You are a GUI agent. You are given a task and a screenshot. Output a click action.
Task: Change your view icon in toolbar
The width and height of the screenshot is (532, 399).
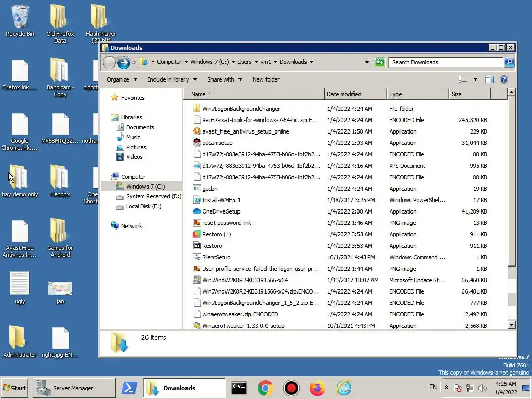pos(462,79)
